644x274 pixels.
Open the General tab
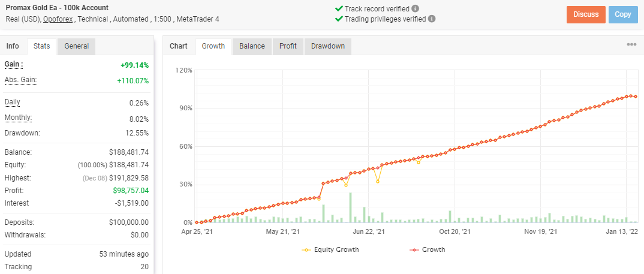[76, 46]
